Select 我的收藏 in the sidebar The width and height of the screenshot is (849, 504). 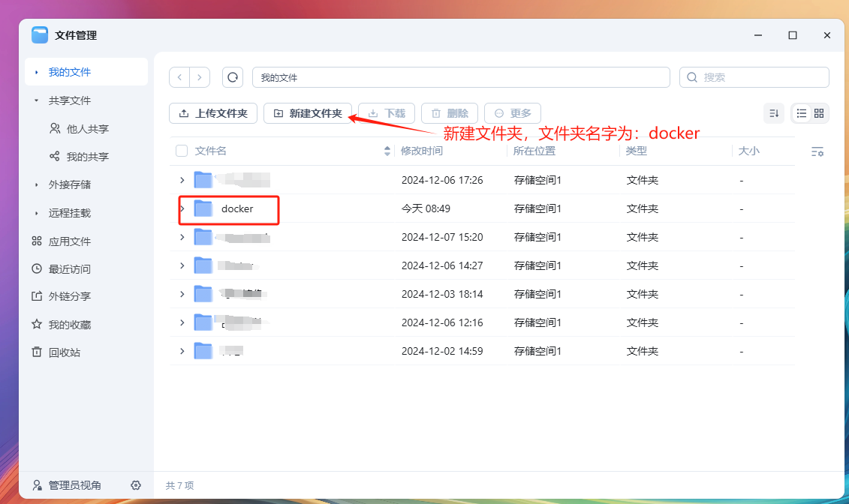point(65,325)
